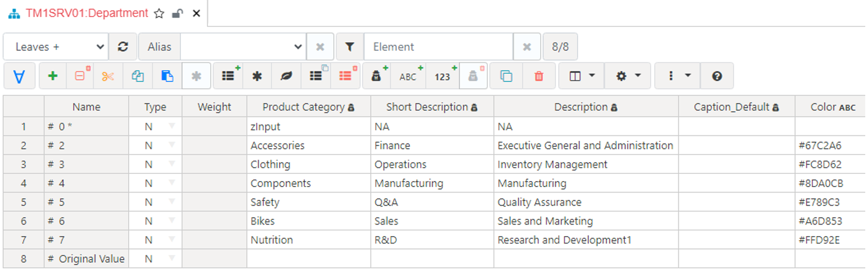868x274 pixels.
Task: Click the paste clipboard icon
Action: tap(167, 76)
